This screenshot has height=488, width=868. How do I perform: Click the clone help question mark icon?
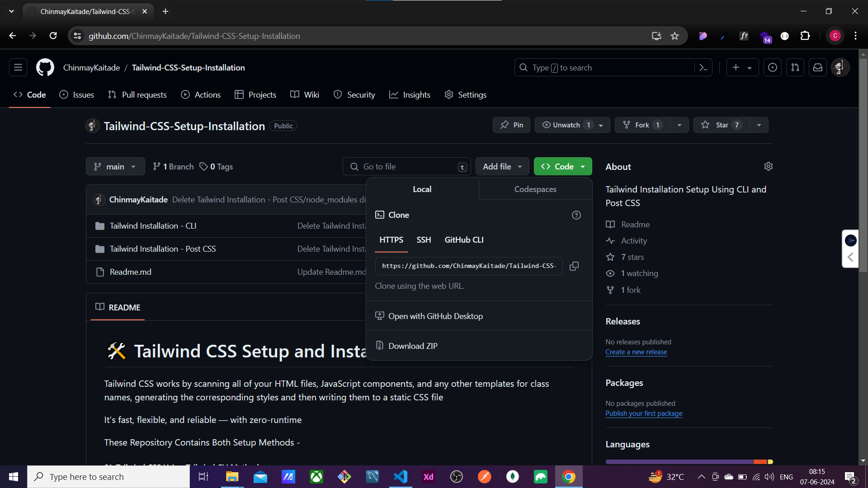coord(576,215)
